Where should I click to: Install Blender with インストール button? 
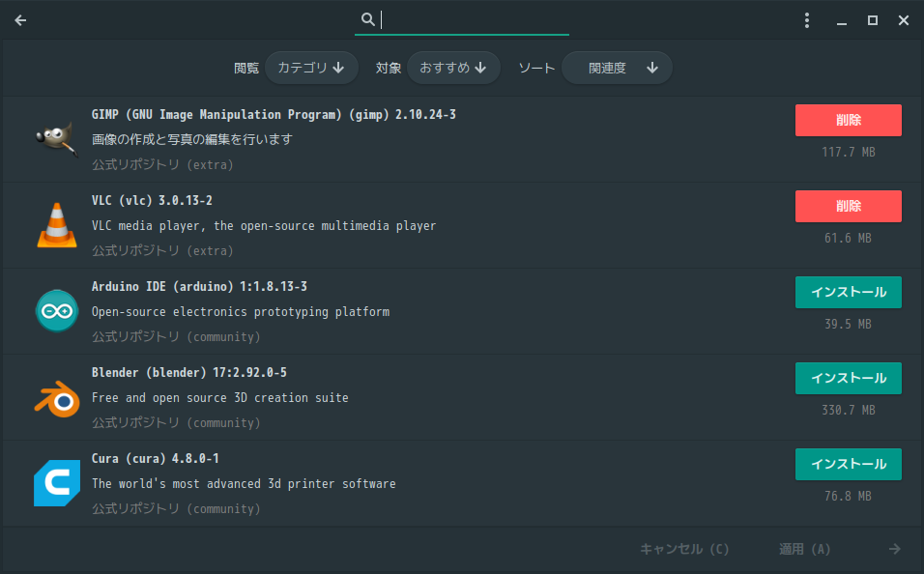point(848,379)
